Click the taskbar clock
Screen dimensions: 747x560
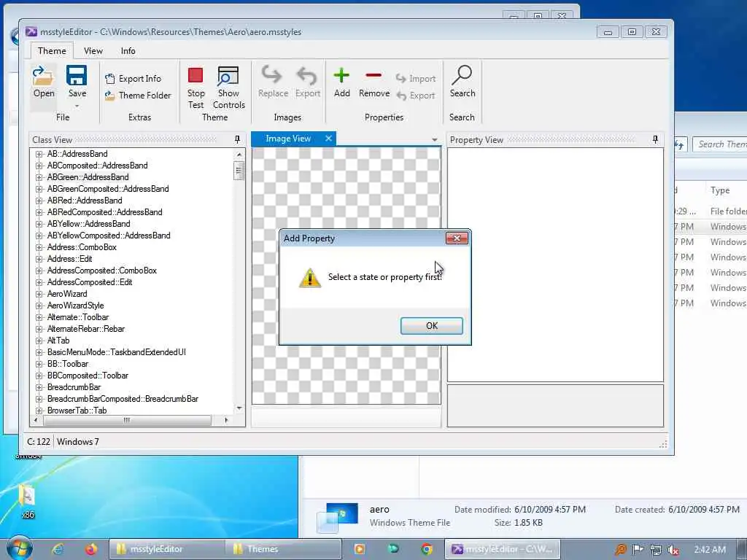pos(710,550)
